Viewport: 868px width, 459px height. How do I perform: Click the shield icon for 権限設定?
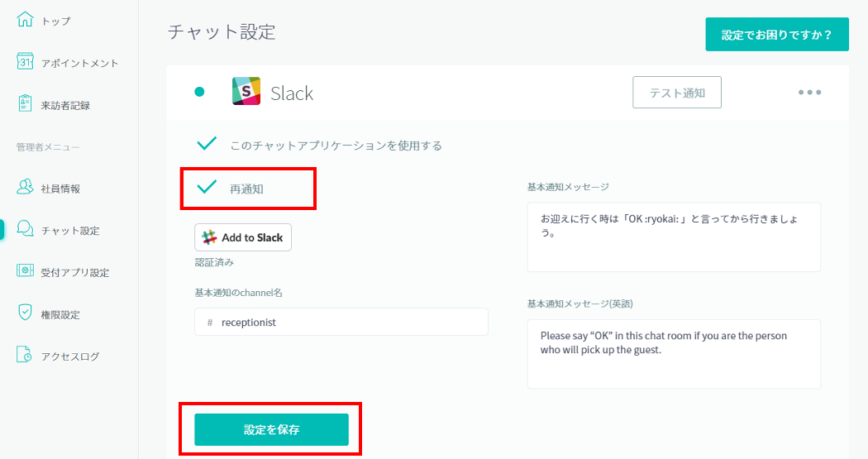(25, 313)
